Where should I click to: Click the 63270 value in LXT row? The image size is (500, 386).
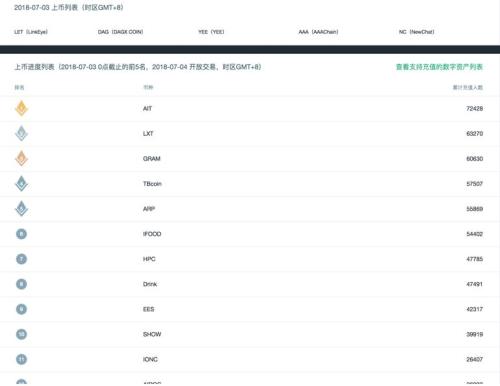pos(475,133)
